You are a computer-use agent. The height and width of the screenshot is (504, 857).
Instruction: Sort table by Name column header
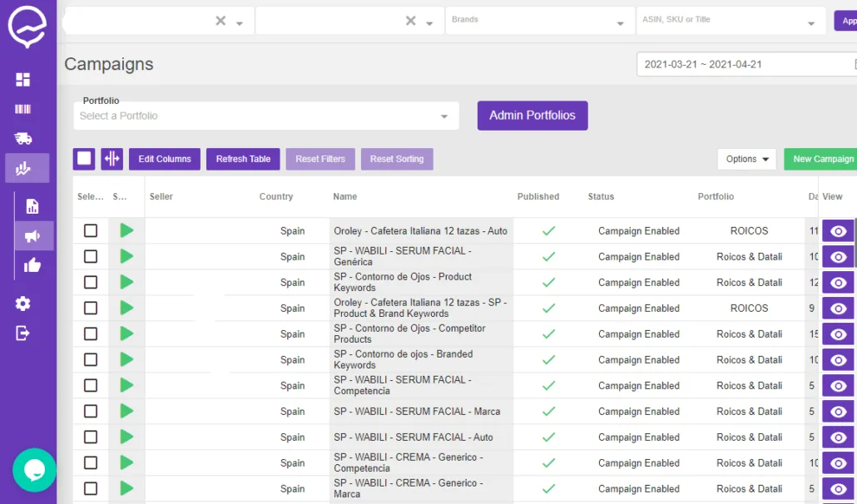point(344,196)
